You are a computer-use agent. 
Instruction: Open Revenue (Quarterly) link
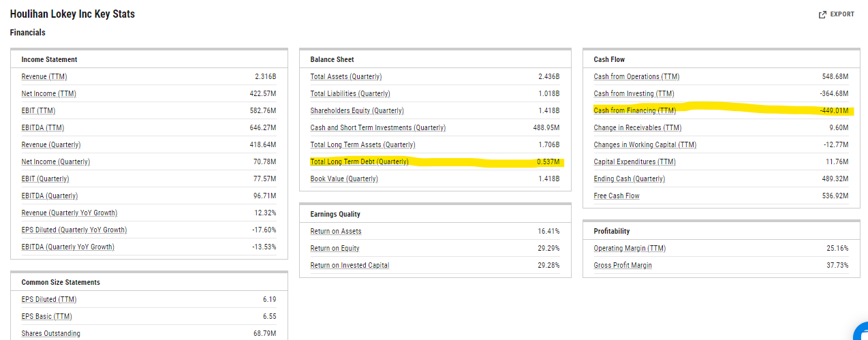coord(51,144)
